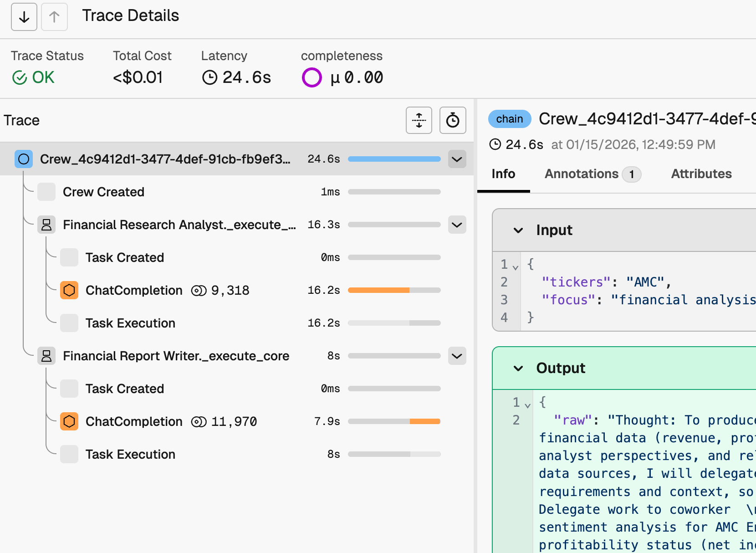756x553 pixels.
Task: Click the green OK status check icon
Action: pyautogui.click(x=20, y=78)
